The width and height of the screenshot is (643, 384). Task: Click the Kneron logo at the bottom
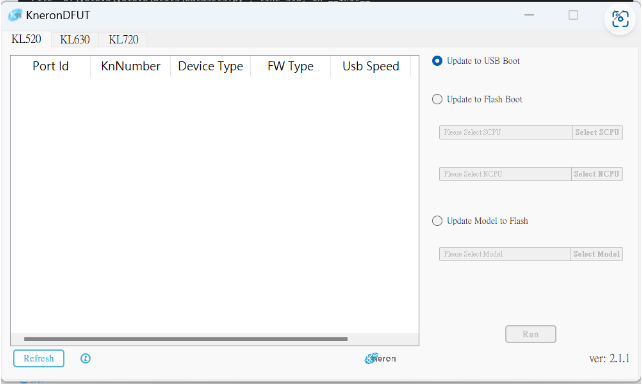pos(380,359)
